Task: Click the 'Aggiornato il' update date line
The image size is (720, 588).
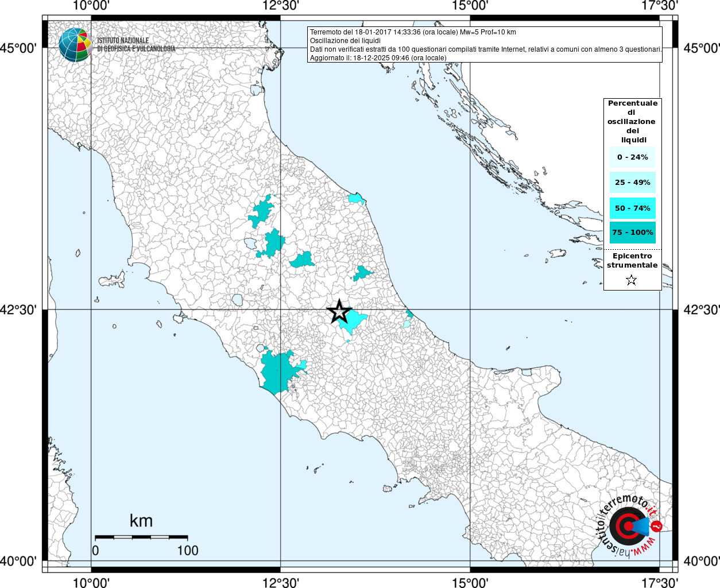Action: [378, 58]
